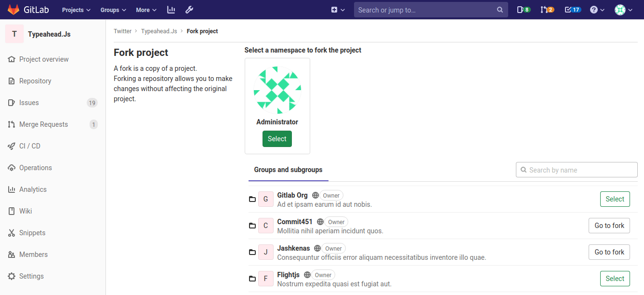This screenshot has height=295, width=644.
Task: Click the GitLab fox logo
Action: 13,10
